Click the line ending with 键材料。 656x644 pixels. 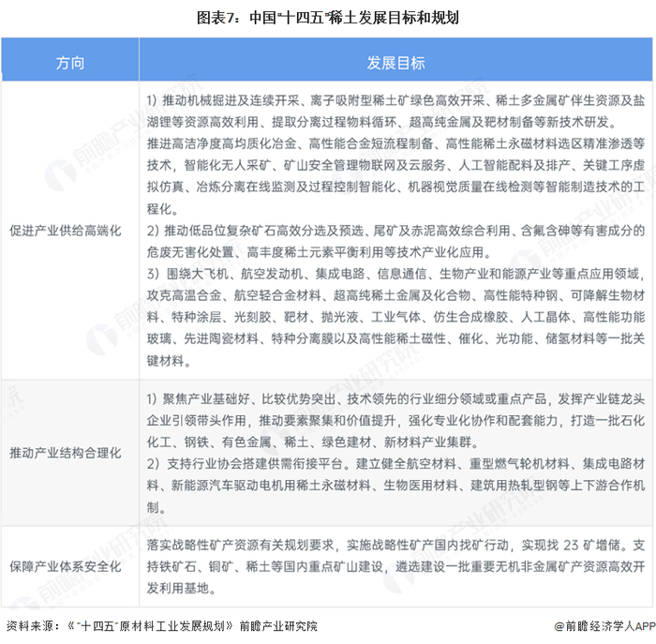[x=169, y=361]
